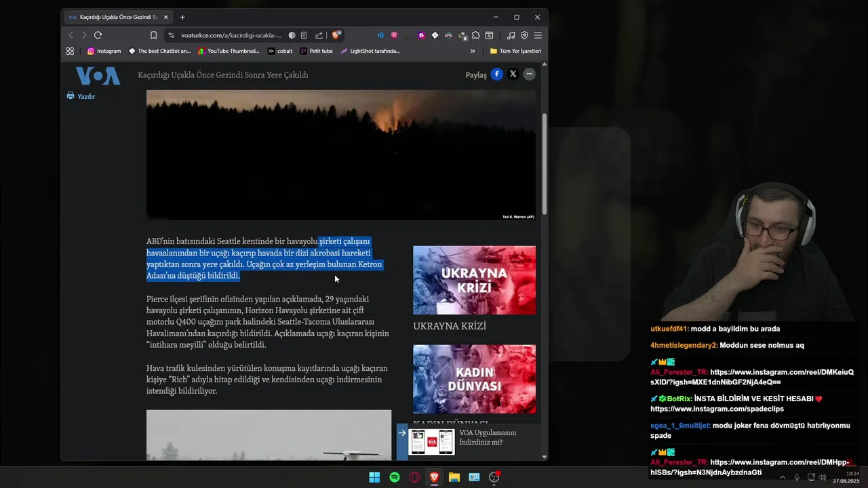Expand hidden bookmarks double chevron

click(473, 51)
